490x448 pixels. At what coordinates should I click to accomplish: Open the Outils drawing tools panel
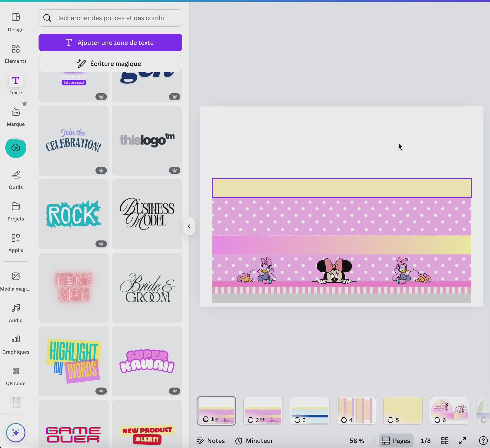pyautogui.click(x=16, y=179)
